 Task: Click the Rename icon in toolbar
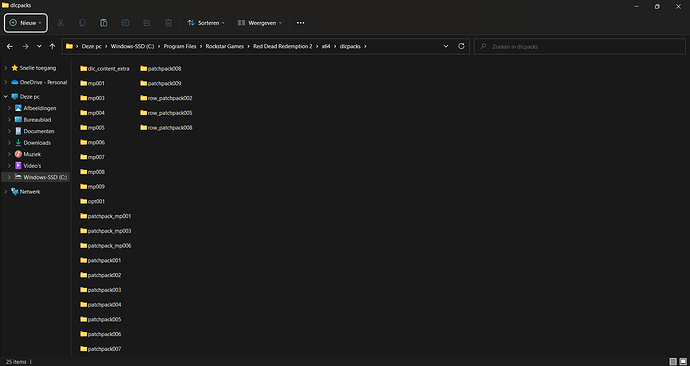point(125,23)
